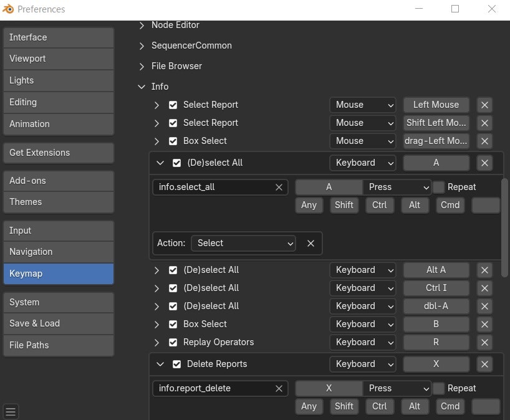Image resolution: width=510 pixels, height=420 pixels.
Task: Expand the Node Editor keymap section
Action: point(142,26)
